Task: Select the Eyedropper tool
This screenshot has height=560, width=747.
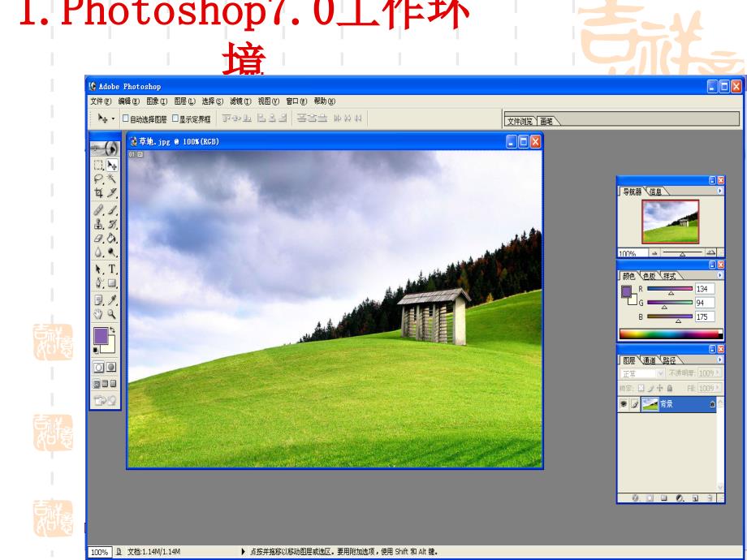Action: click(112, 300)
